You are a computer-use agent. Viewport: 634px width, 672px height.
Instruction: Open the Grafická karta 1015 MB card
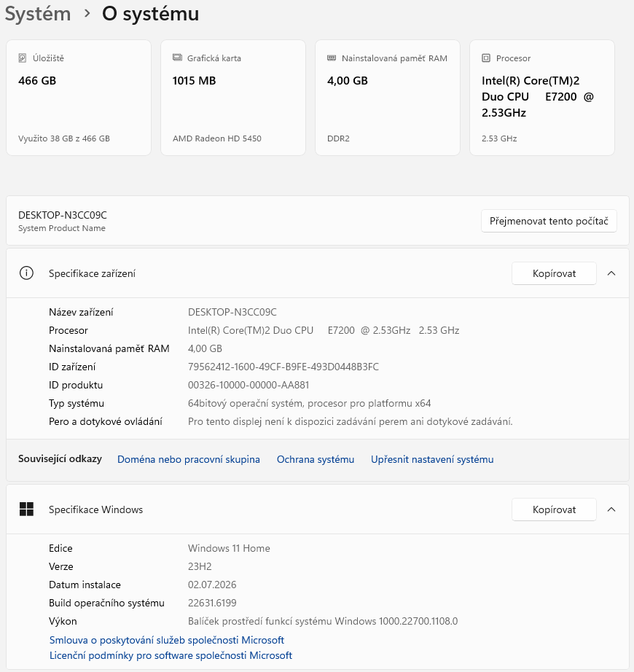click(233, 98)
